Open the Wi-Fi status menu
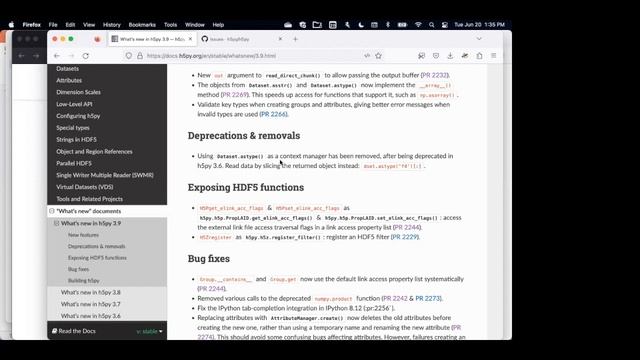 tap(418, 25)
